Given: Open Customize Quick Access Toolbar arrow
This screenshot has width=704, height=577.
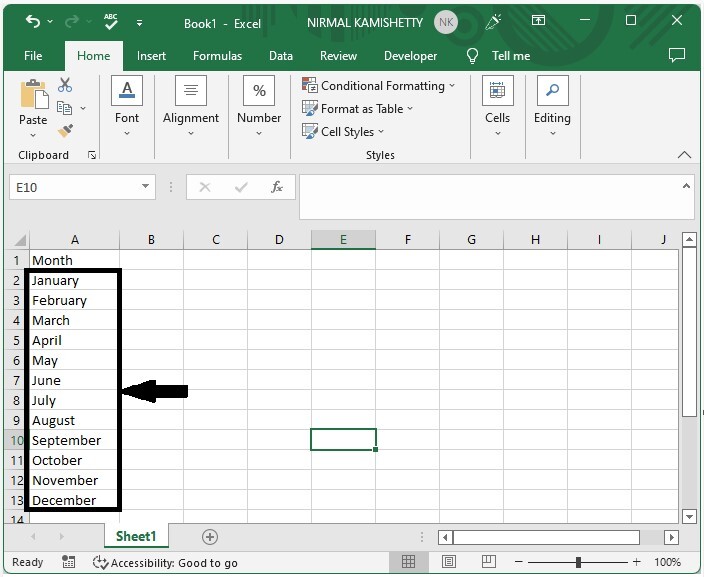Looking at the screenshot, I should (140, 22).
